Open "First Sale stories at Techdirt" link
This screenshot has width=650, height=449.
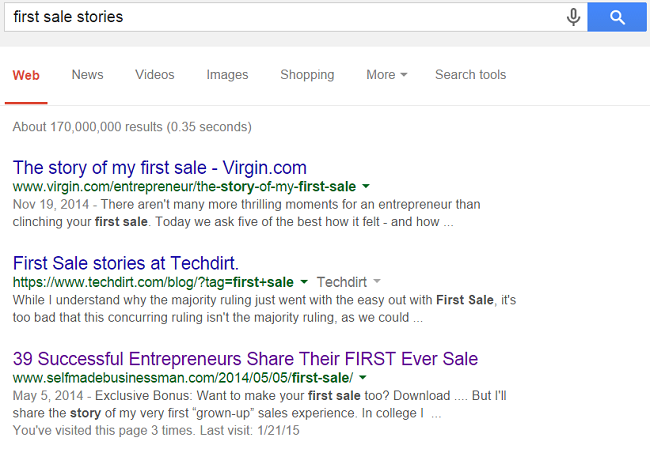[x=126, y=263]
